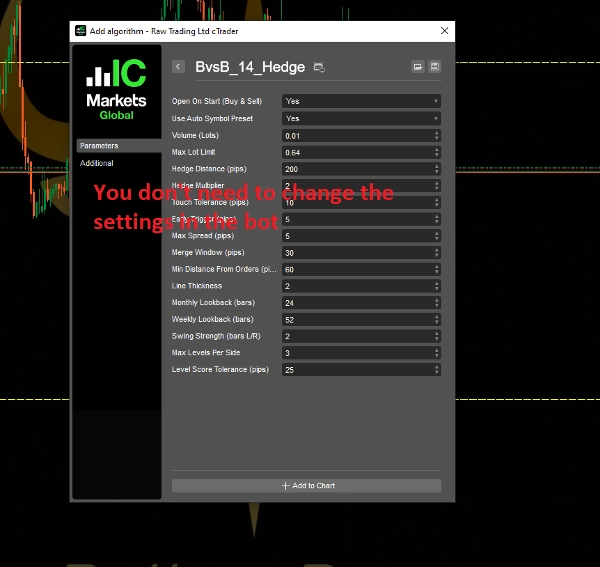Adjust the Max Spread stepper arrows
600x567 pixels.
pos(437,236)
